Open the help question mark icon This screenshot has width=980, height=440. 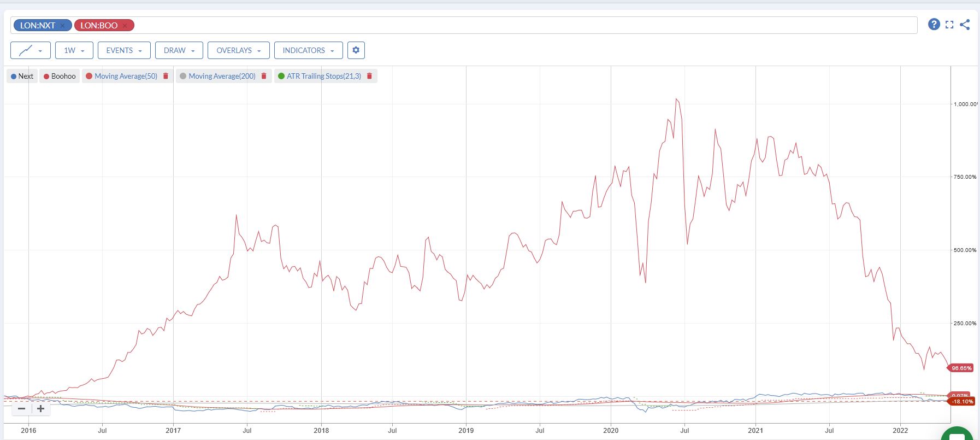tap(934, 24)
